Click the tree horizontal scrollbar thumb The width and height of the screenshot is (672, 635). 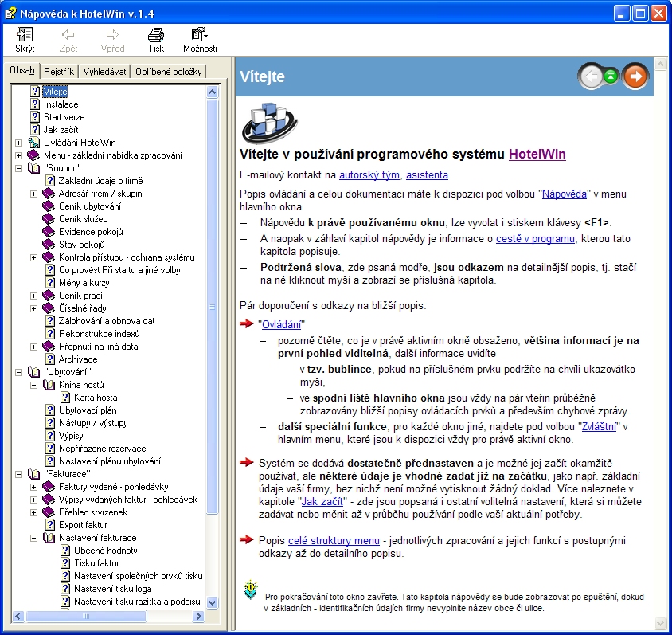pos(86,616)
